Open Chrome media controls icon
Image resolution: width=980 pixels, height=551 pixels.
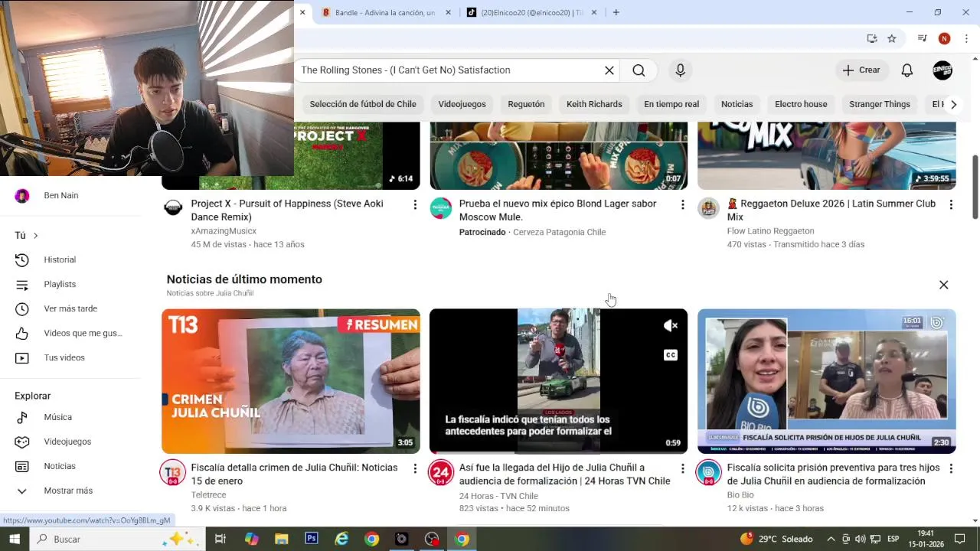tap(923, 38)
